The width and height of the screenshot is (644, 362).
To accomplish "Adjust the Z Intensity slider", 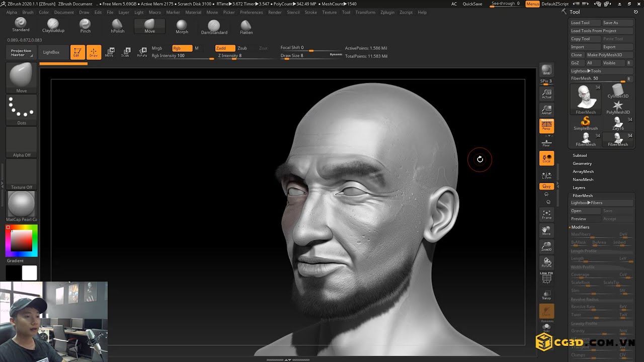I will click(245, 56).
